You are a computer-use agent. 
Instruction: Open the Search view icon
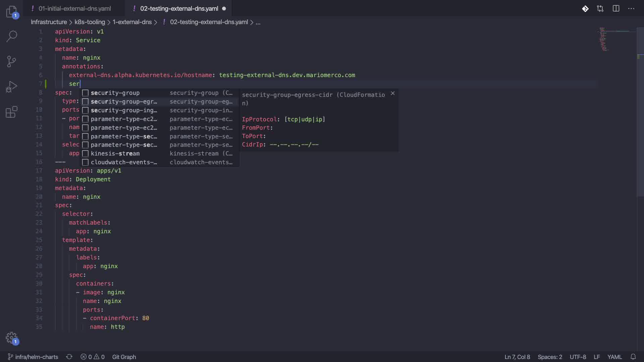tap(11, 36)
